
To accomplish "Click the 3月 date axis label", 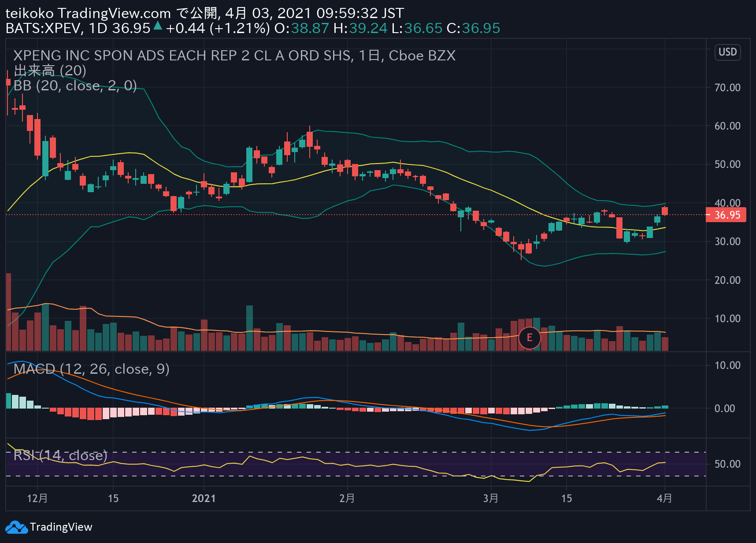I will tap(491, 498).
